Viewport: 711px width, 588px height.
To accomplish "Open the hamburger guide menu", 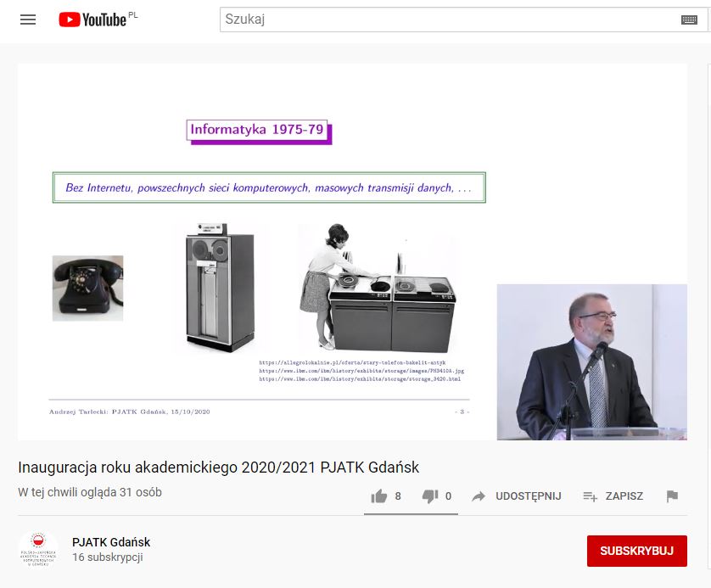I will pos(28,20).
